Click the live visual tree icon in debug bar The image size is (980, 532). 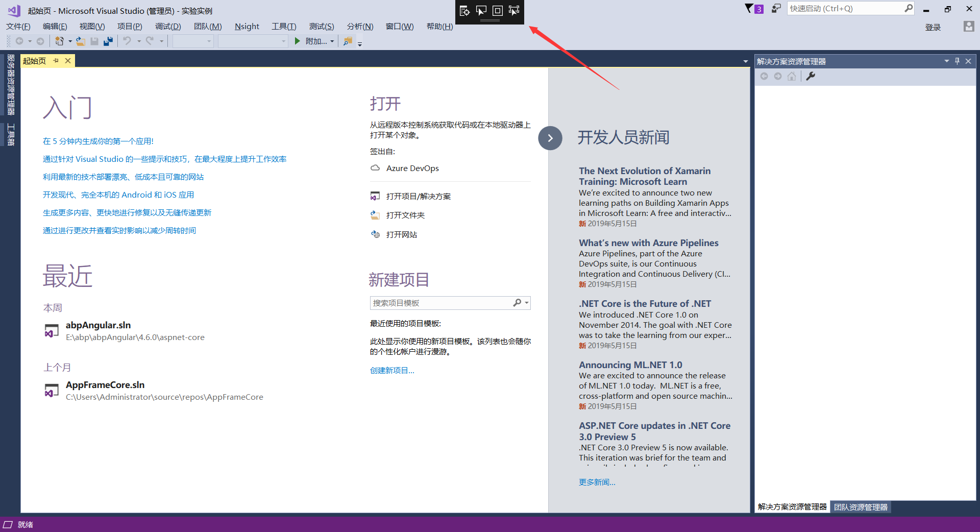tap(464, 11)
